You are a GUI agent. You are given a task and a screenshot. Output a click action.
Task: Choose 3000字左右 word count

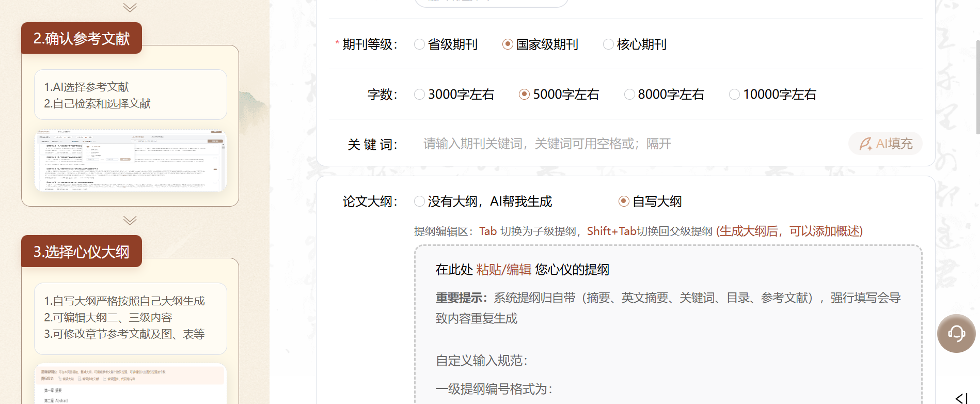tap(454, 95)
